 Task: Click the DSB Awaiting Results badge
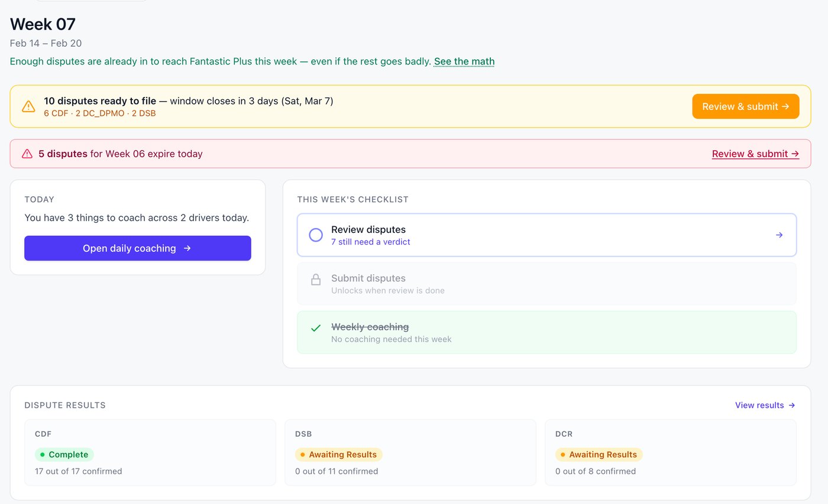339,454
